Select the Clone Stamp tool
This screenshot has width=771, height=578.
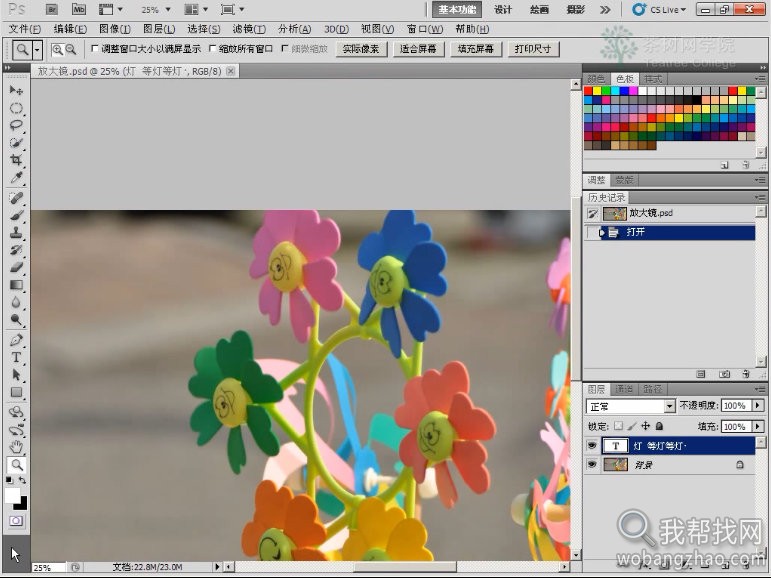16,232
